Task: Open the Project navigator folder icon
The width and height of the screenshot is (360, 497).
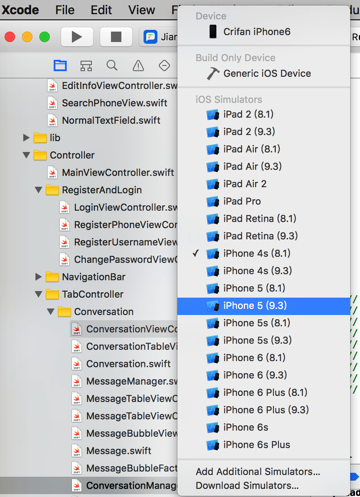Action: [60, 65]
